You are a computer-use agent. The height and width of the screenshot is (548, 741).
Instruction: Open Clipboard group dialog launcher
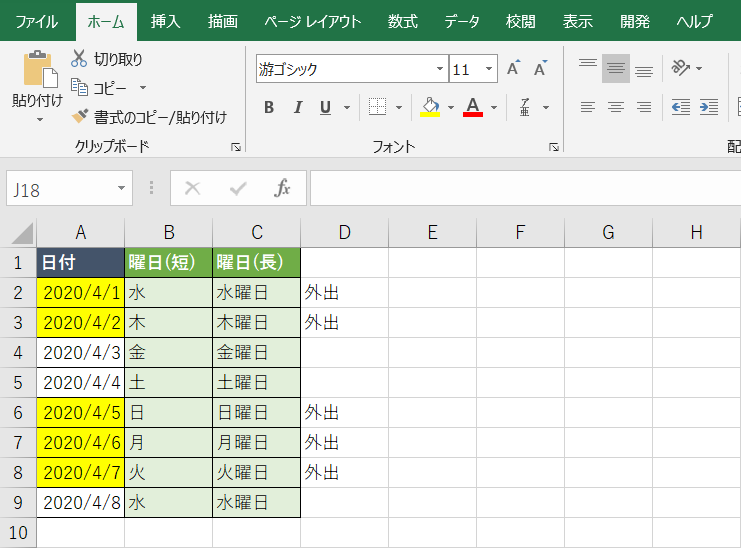(x=236, y=147)
